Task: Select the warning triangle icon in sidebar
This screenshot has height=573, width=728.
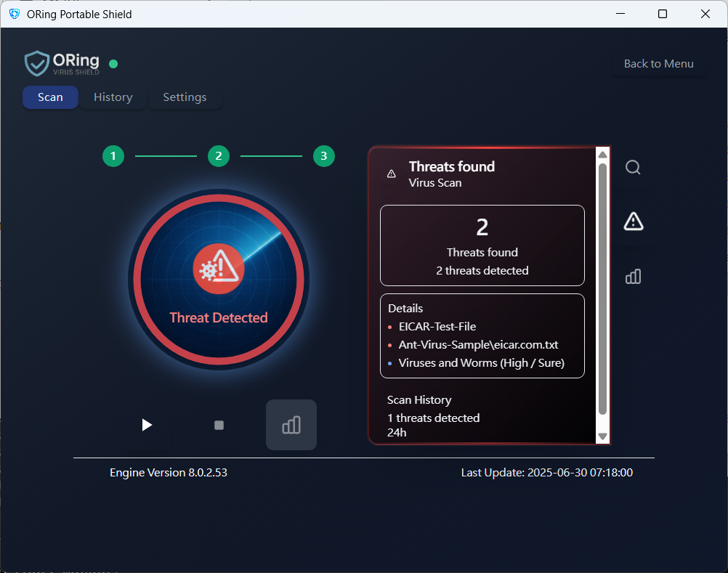Action: (633, 222)
